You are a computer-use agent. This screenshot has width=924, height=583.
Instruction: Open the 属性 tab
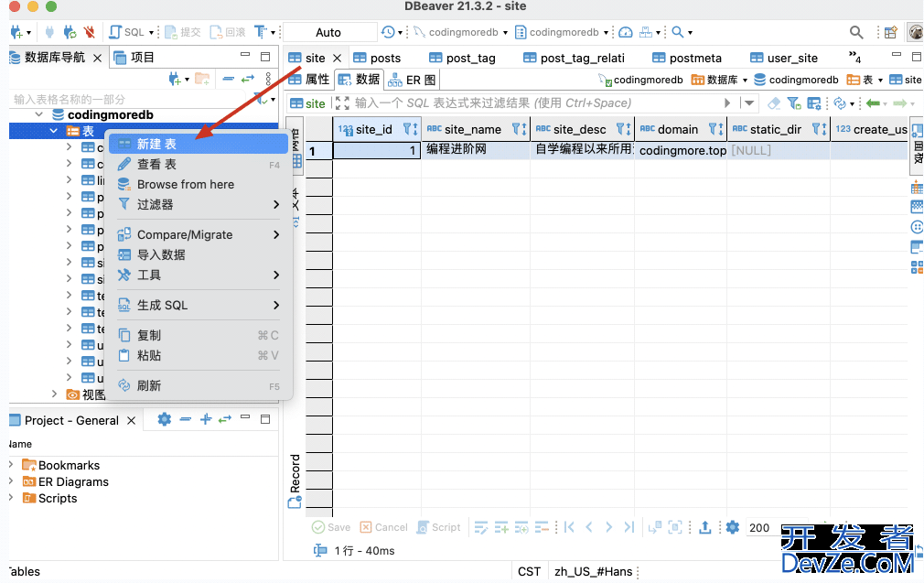tap(309, 80)
